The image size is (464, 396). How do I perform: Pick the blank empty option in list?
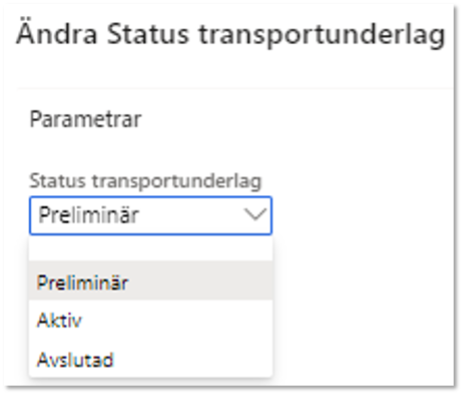click(151, 248)
